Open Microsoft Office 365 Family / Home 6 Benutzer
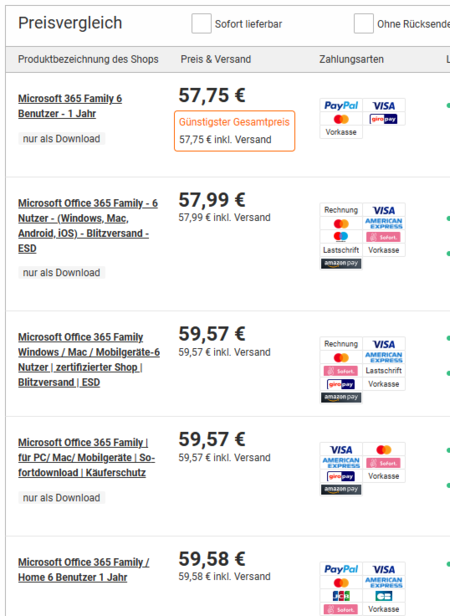450x616 pixels. click(x=84, y=570)
